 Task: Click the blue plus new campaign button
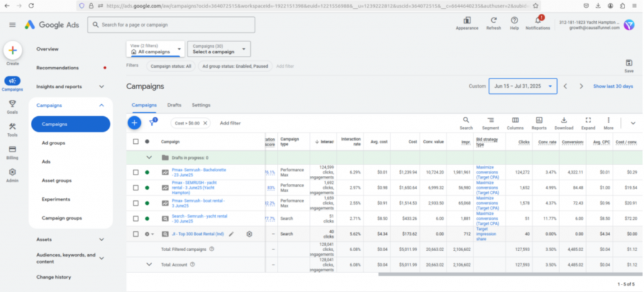(134, 123)
